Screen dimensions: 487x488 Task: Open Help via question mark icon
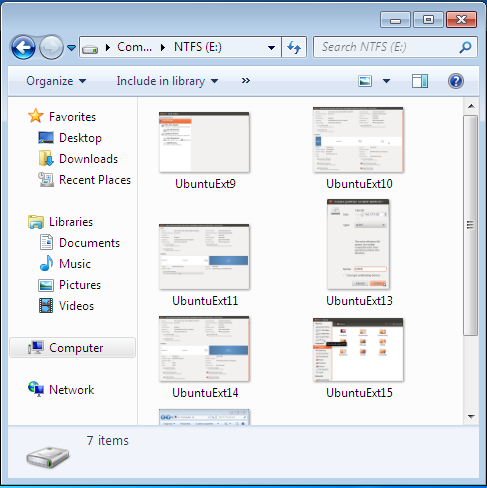point(456,81)
